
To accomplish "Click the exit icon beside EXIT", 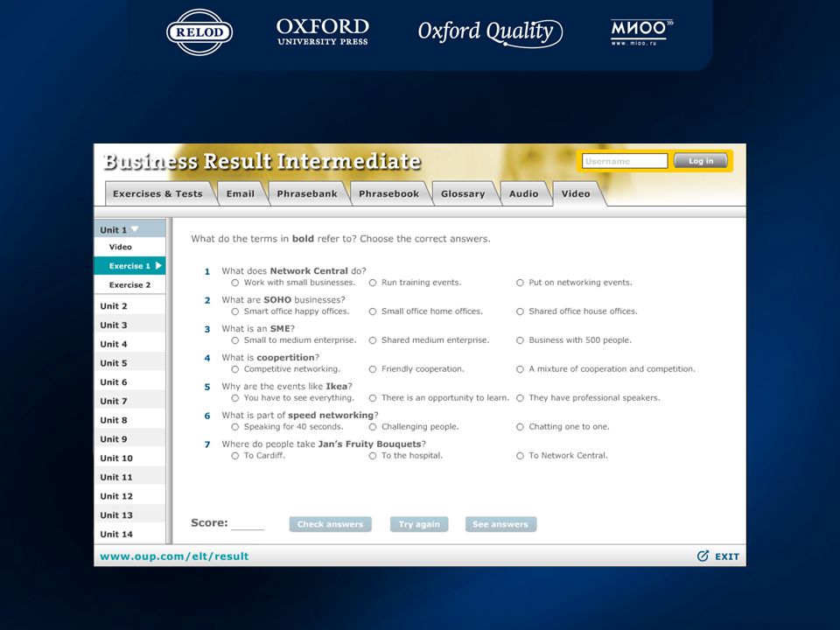I will [x=703, y=556].
